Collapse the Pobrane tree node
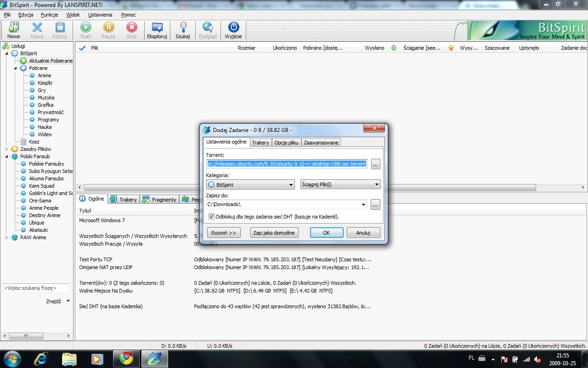The width and height of the screenshot is (588, 368). pos(16,68)
